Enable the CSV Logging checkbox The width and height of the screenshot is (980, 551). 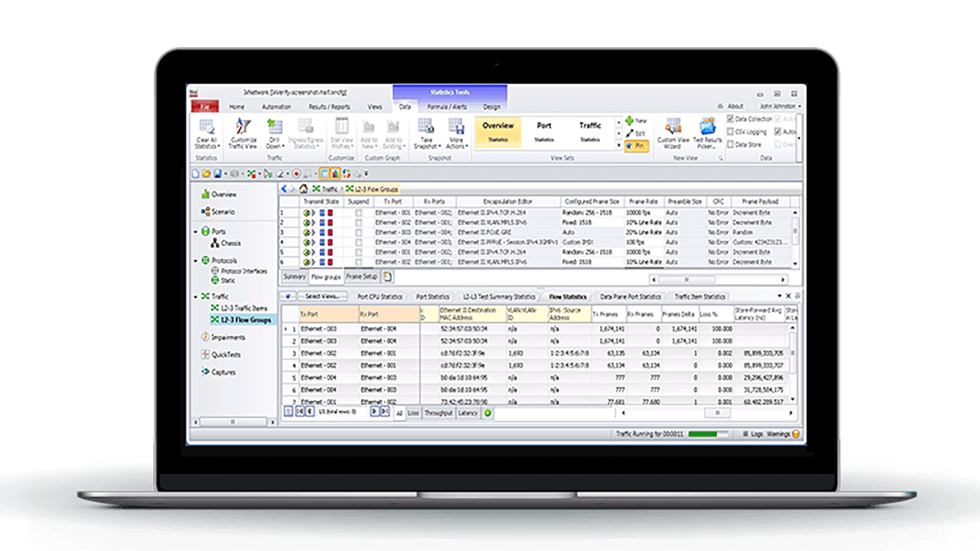pos(730,132)
